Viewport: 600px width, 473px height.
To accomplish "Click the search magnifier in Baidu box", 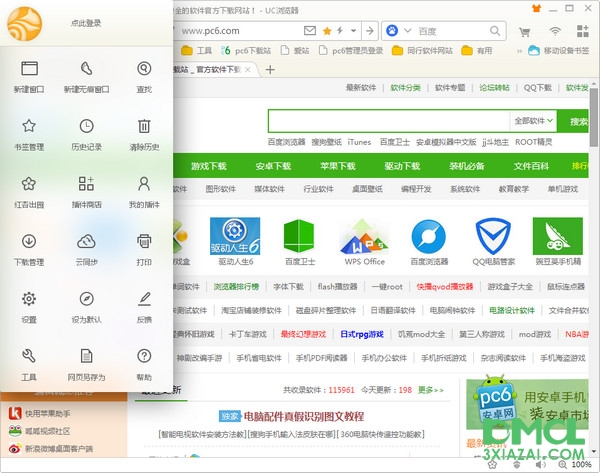I will pos(495,31).
